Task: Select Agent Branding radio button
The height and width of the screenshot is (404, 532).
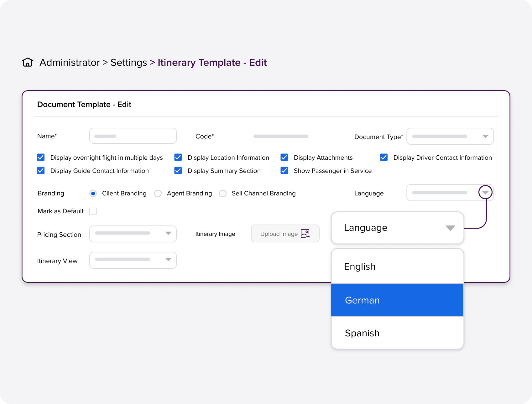Action: tap(158, 194)
